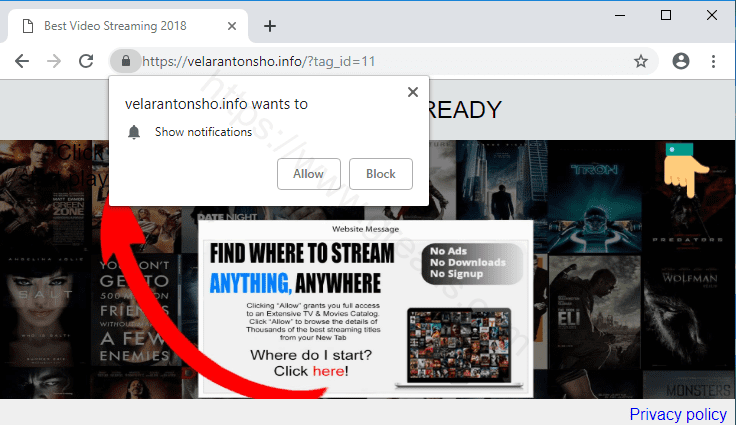Open the Chrome profile avatar
Image resolution: width=736 pixels, height=425 pixels.
click(681, 61)
